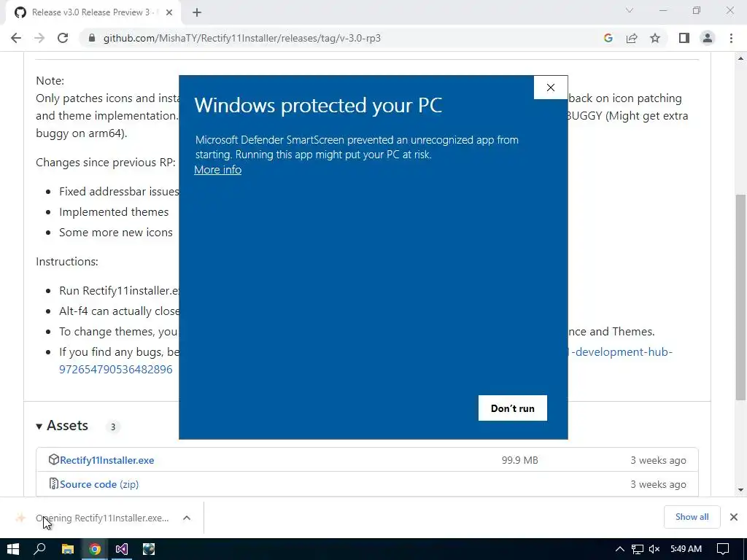Screen dimensions: 747x560
Task: Click the 'Changes since previous RP:' text
Action: tap(106, 163)
